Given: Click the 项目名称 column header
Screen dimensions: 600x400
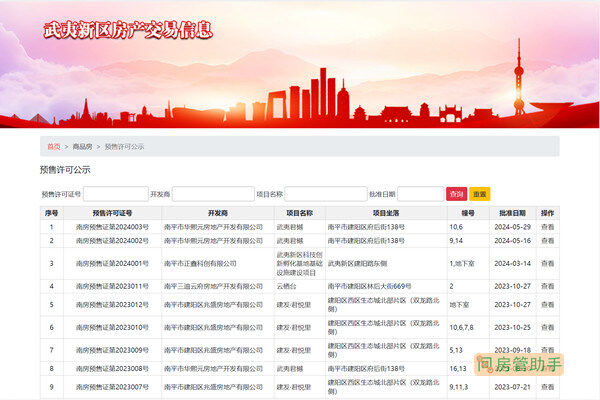Looking at the screenshot, I should 300,213.
